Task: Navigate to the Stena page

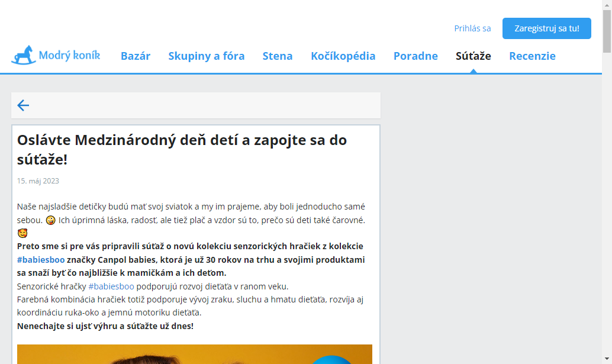Action: (x=278, y=56)
